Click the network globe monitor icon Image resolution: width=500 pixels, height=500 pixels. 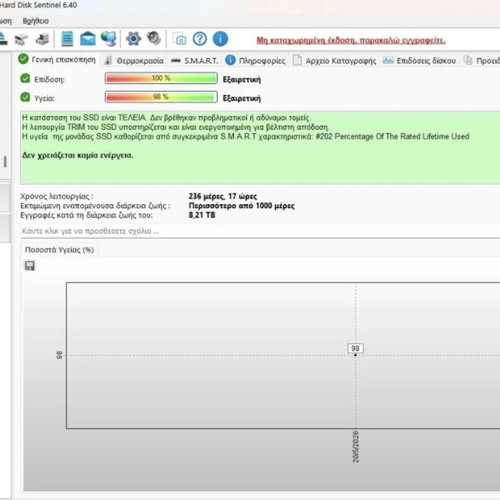tap(109, 39)
